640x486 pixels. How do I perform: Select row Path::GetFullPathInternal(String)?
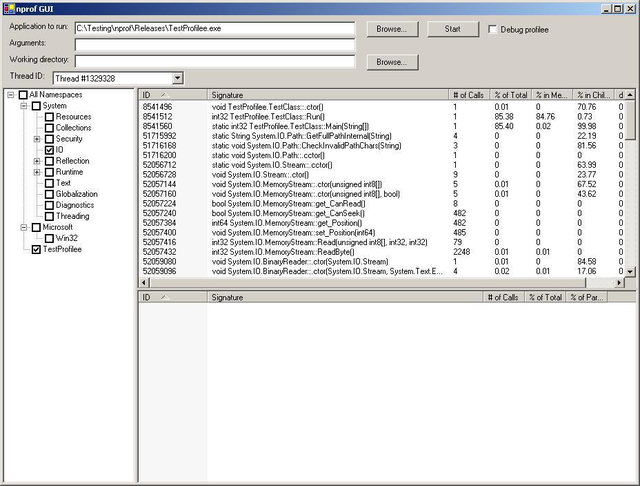pyautogui.click(x=382, y=136)
